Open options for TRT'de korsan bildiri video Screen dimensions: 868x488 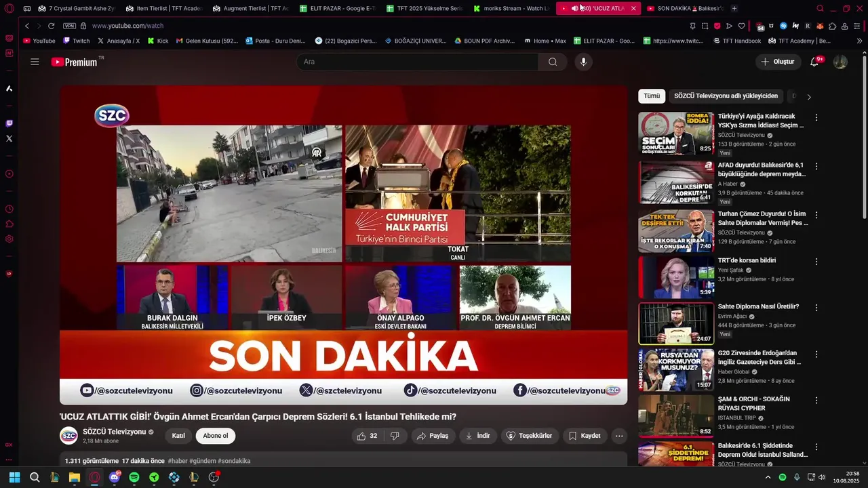(x=816, y=262)
